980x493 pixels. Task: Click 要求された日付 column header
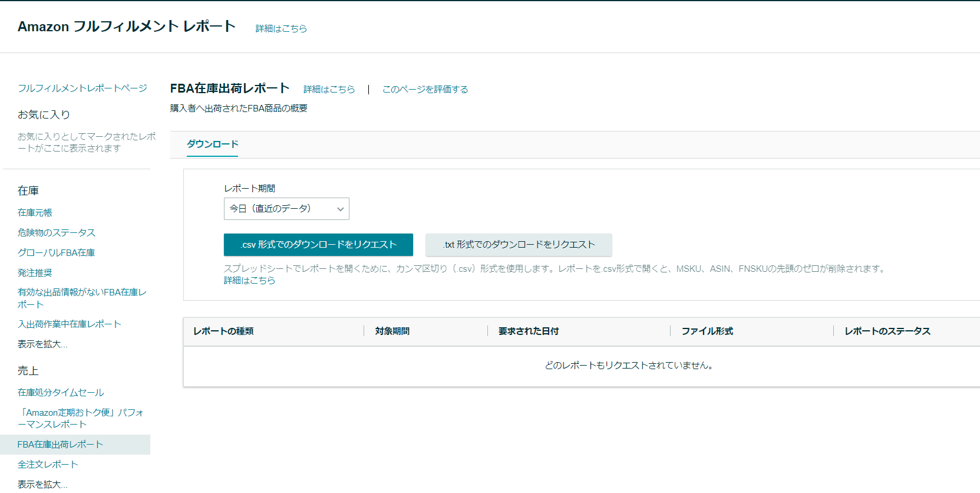(x=529, y=331)
